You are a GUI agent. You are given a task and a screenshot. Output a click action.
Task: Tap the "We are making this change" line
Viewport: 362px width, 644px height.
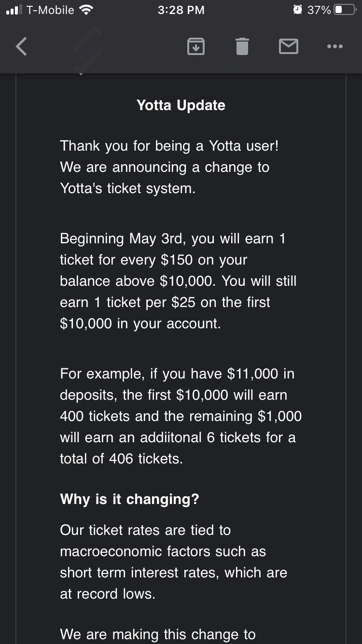(x=158, y=634)
